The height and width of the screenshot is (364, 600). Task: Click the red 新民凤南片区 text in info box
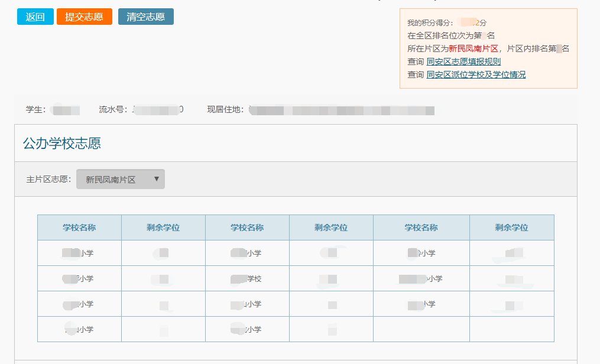473,48
